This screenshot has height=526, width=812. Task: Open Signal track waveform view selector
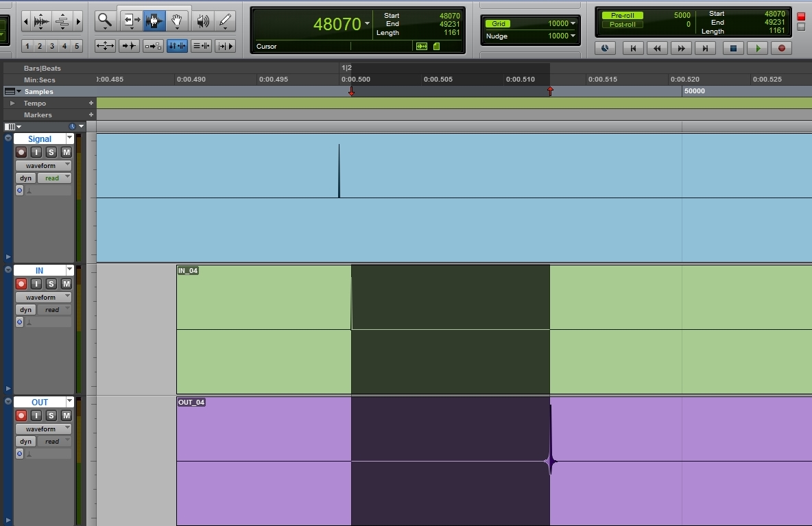(44, 165)
